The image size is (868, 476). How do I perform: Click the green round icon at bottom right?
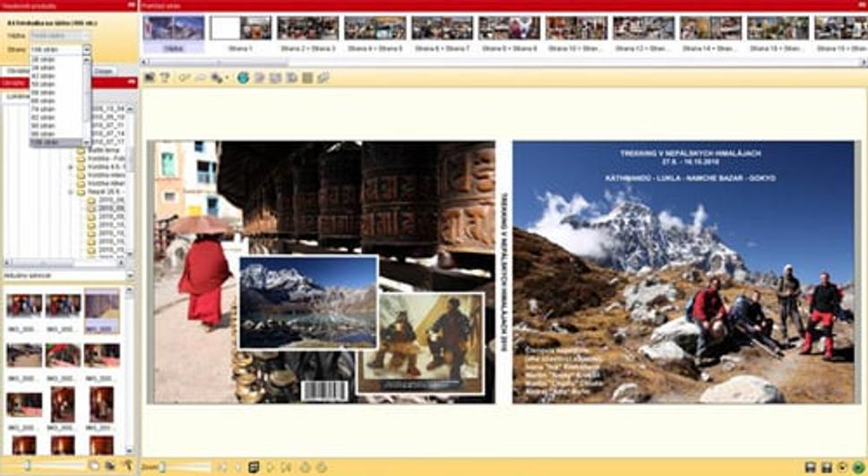point(858,467)
